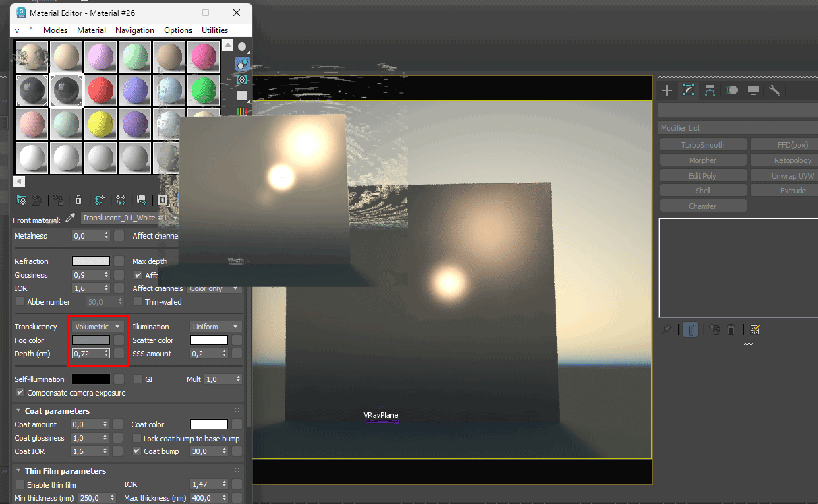818x504 pixels.
Task: Open the Modify command panel tab
Action: pos(689,90)
